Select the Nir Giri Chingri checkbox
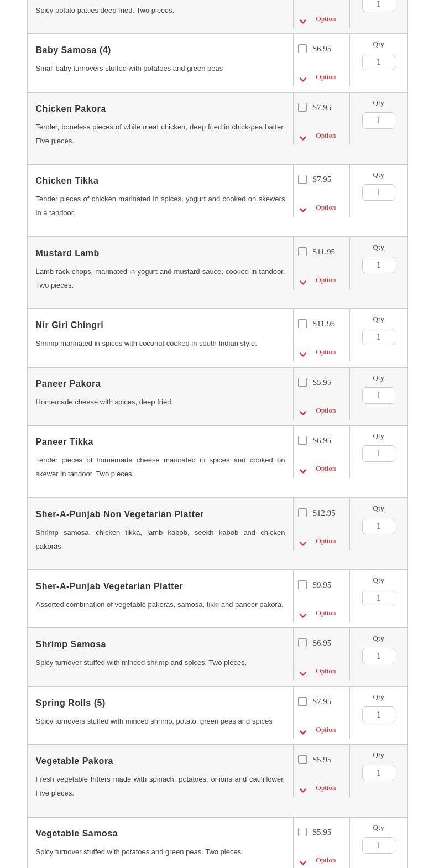Screen dimensions: 434x868 (302, 324)
